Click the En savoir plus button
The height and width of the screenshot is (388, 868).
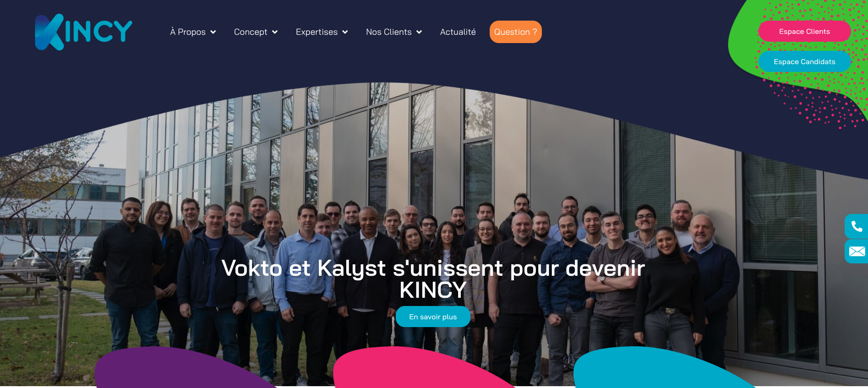tap(433, 317)
